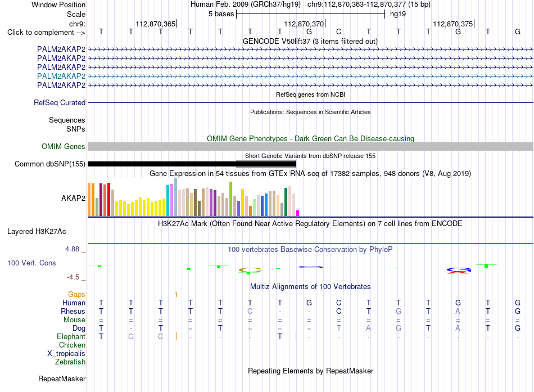This screenshot has height=392, width=534.
Task: Click the Common dbSNP(155) label
Action: (50, 164)
